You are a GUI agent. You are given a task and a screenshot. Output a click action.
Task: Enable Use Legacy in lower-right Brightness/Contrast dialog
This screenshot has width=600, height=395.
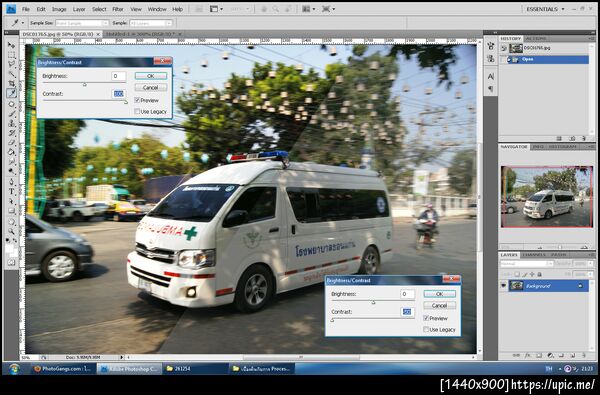[x=426, y=330]
